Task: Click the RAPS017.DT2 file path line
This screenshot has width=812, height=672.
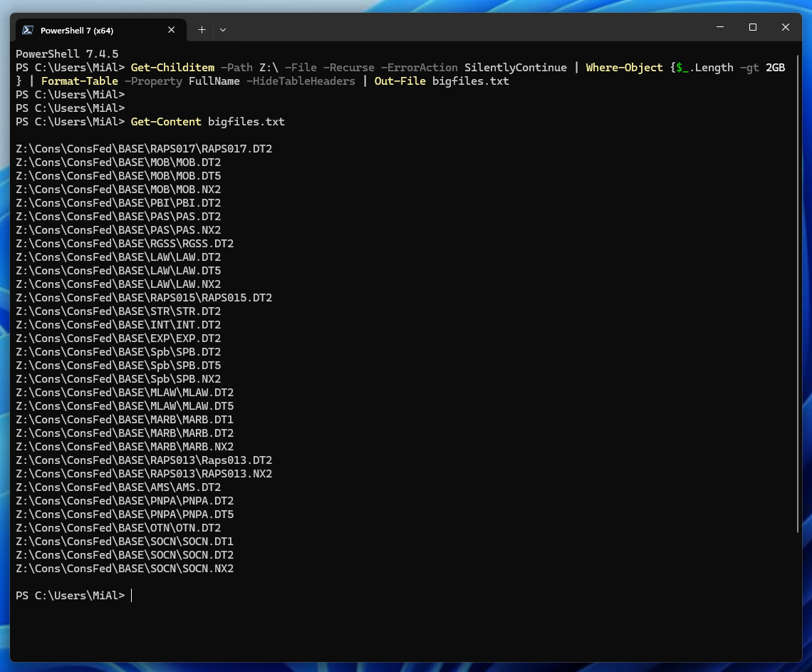Action: coord(144,149)
